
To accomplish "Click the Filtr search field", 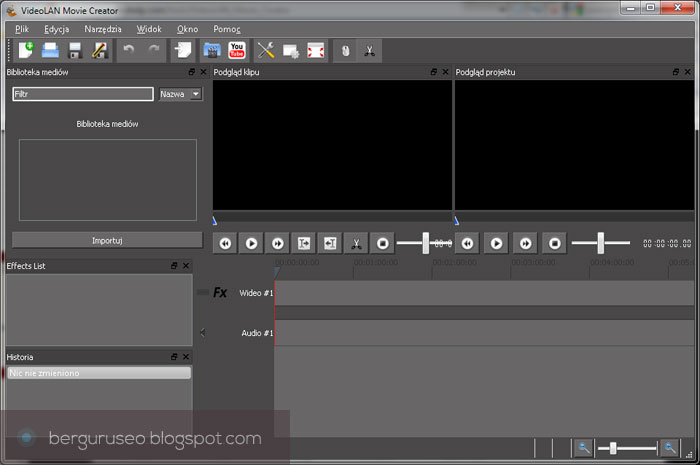I will click(x=83, y=94).
